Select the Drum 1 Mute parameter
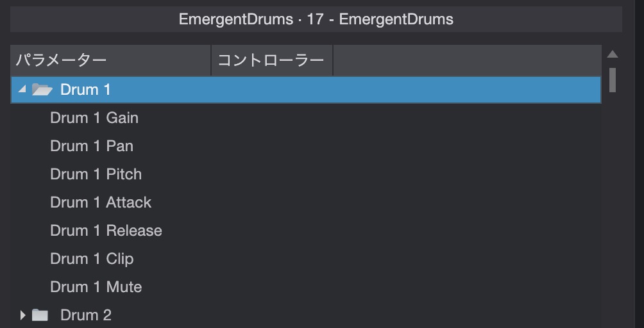644x328 pixels. pyautogui.click(x=96, y=287)
